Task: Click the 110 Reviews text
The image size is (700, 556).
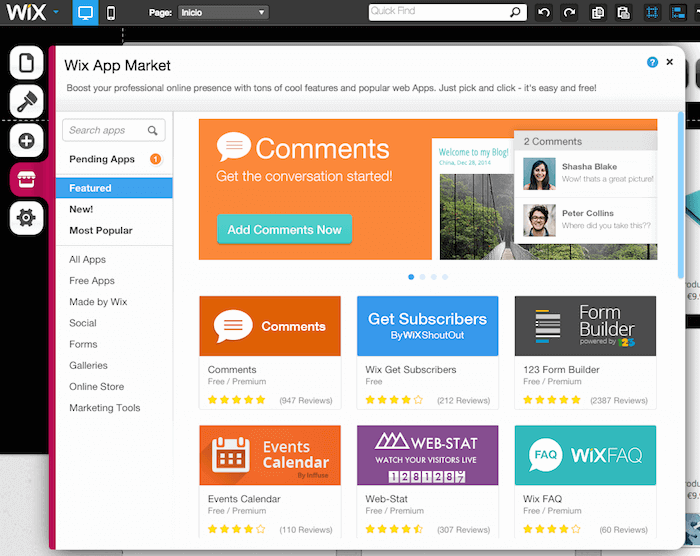Action: click(306, 530)
